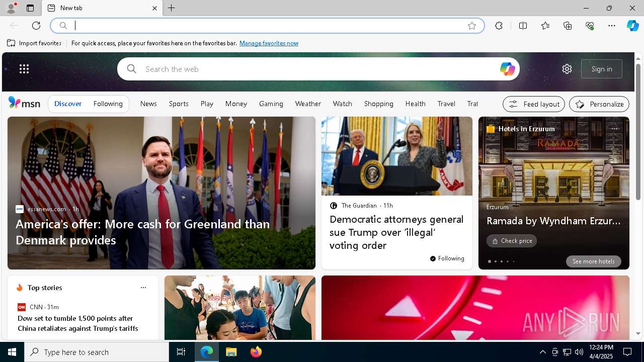Image resolution: width=644 pixels, height=362 pixels.
Task: Go to the msn logo home
Action: [24, 103]
